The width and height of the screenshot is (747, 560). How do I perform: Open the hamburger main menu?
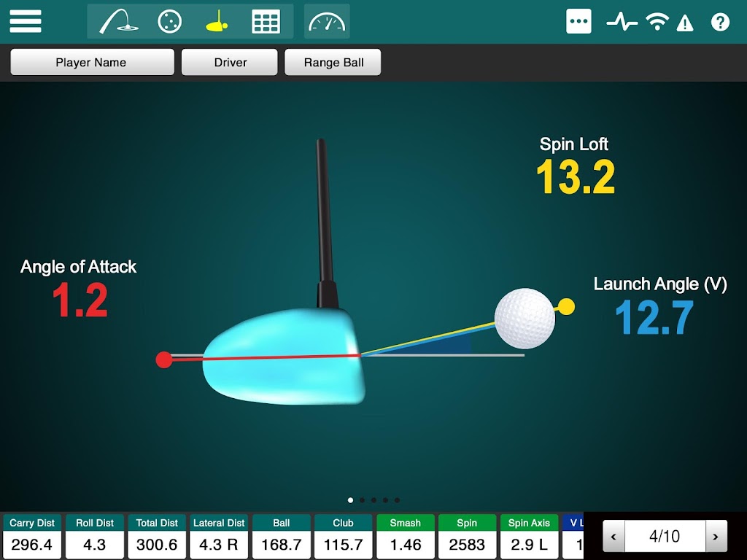click(x=26, y=21)
